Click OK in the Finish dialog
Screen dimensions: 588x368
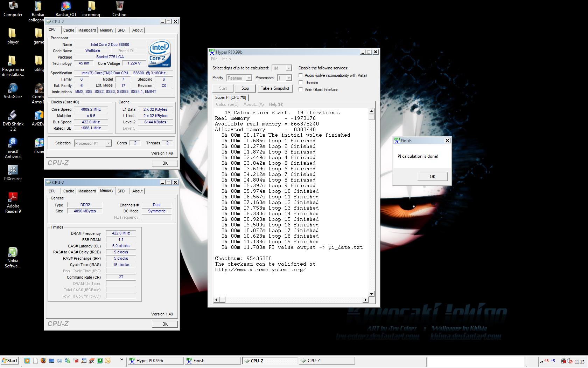pos(433,177)
